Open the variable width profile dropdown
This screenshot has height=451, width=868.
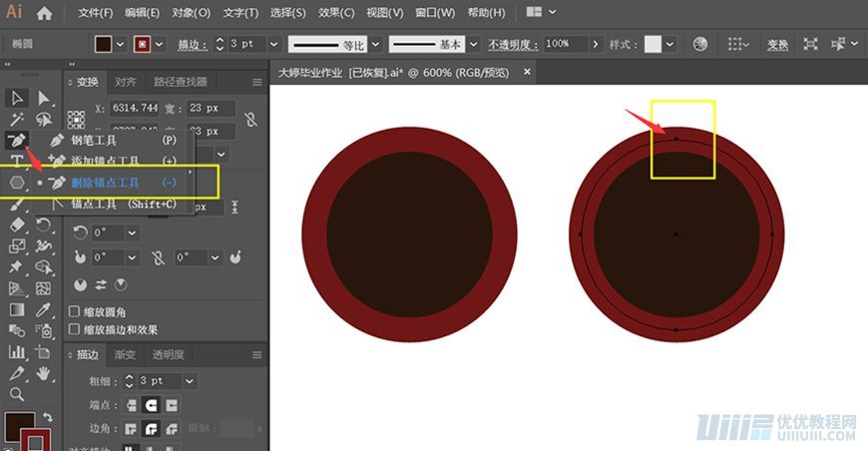pyautogui.click(x=376, y=44)
